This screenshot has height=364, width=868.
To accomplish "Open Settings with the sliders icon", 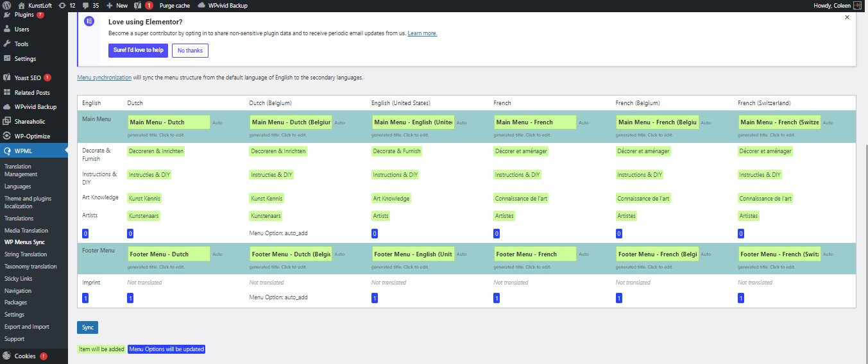I will pyautogui.click(x=25, y=58).
